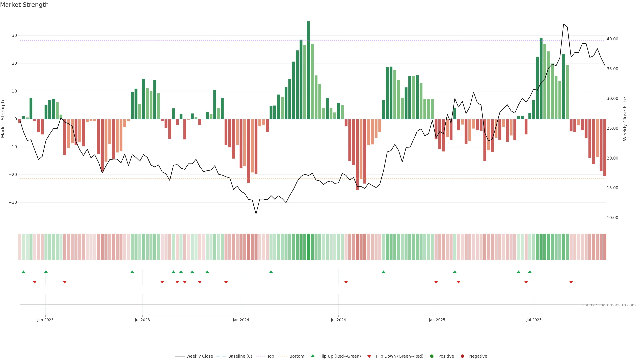Click the purple Top threshold dotted line
644x362 pixels.
pos(175,40)
